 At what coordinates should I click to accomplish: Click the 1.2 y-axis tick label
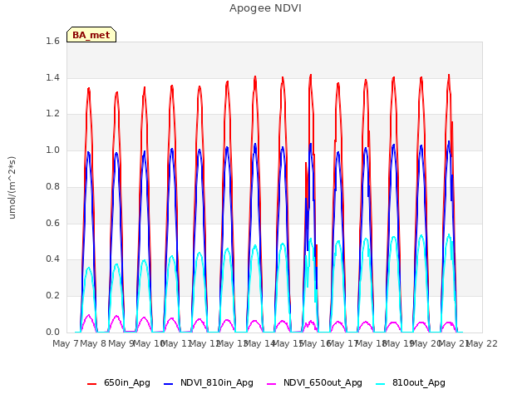52,114
